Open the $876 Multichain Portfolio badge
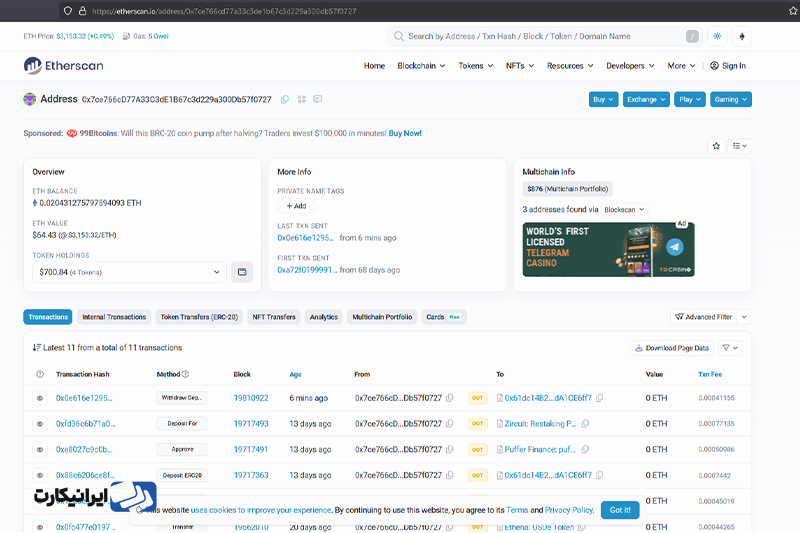 point(567,189)
